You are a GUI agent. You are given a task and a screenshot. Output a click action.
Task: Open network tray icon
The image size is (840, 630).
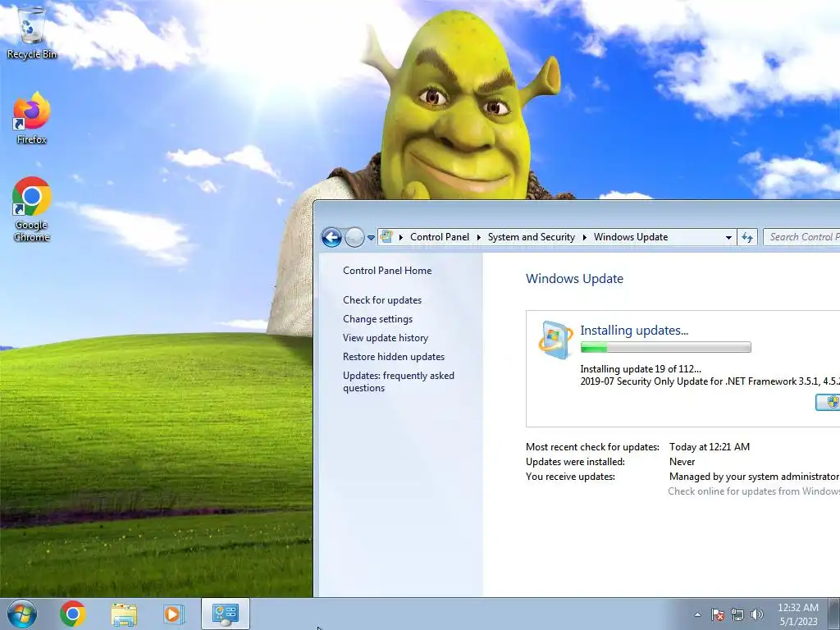tap(737, 614)
